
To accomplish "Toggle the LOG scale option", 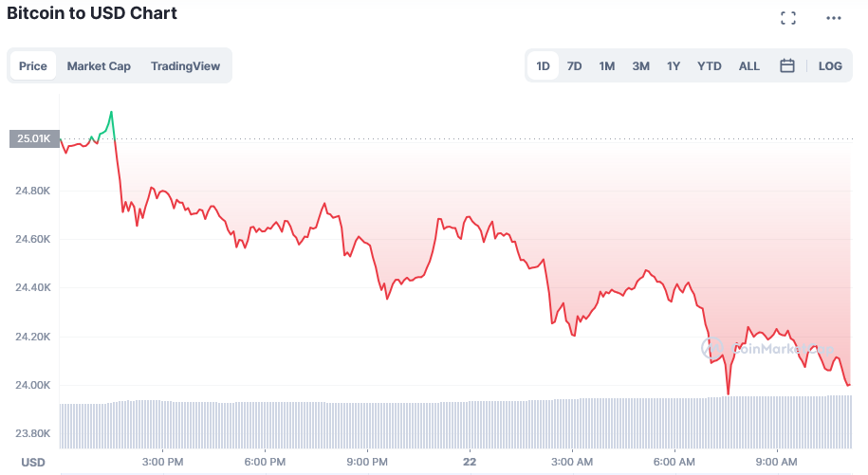I will coord(830,65).
